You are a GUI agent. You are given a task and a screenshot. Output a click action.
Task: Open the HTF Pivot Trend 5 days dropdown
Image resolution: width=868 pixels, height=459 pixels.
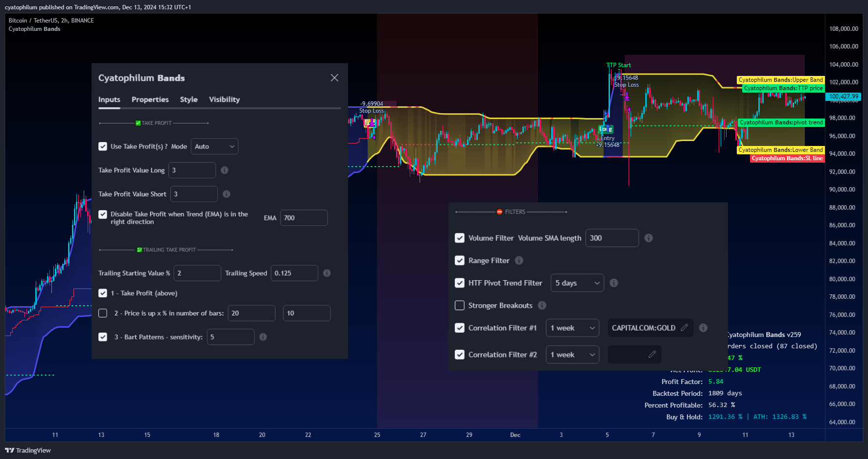click(x=577, y=283)
